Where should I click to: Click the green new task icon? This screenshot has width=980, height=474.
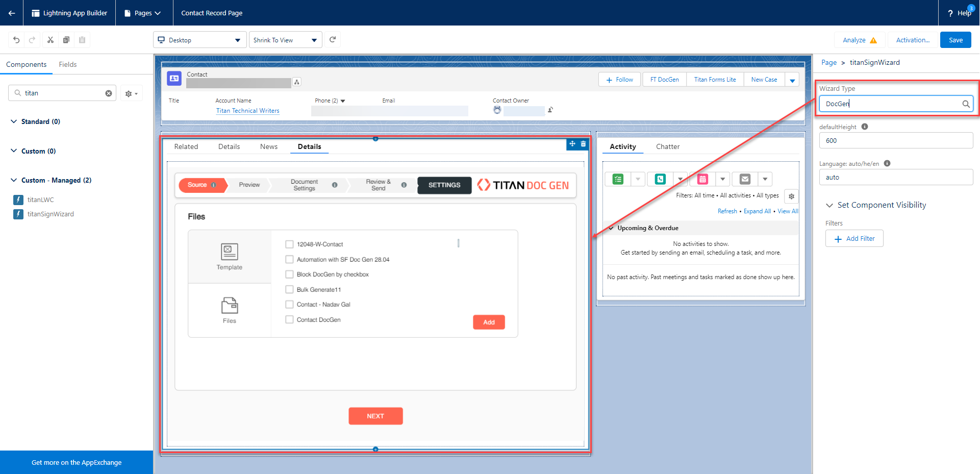coord(618,179)
